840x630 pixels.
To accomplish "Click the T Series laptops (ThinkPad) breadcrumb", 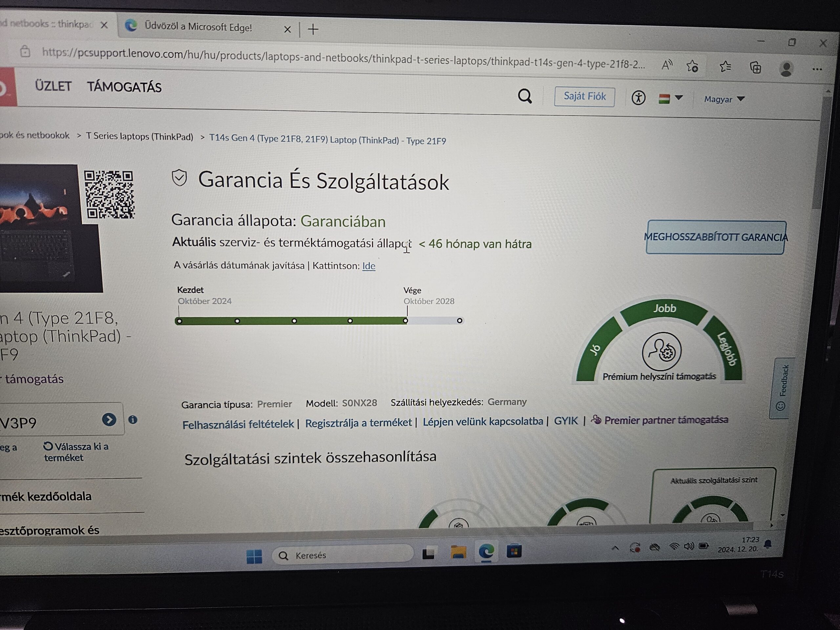I will pos(139,136).
